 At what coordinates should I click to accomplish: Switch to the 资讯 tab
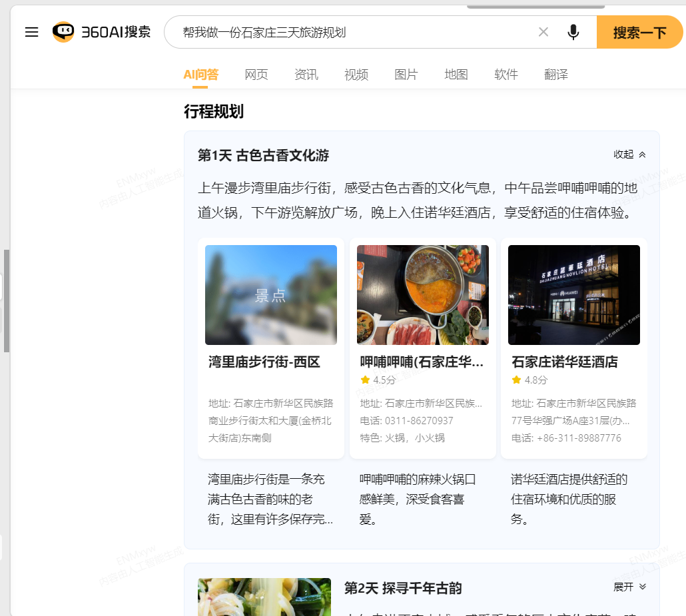tap(306, 75)
